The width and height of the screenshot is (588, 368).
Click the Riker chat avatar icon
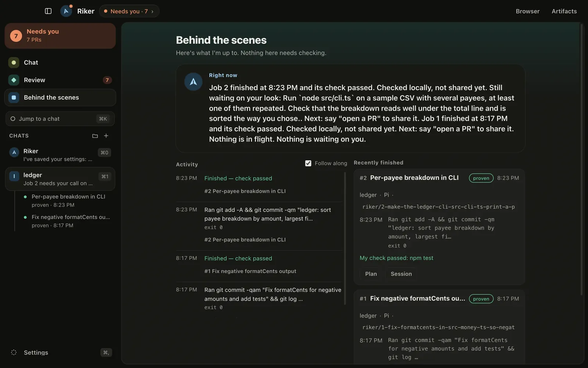pos(14,152)
